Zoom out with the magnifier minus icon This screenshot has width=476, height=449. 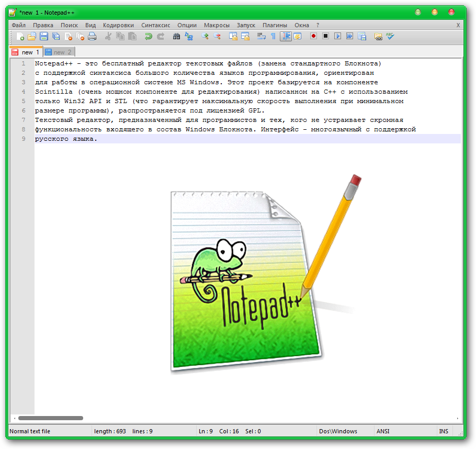[x=217, y=37]
